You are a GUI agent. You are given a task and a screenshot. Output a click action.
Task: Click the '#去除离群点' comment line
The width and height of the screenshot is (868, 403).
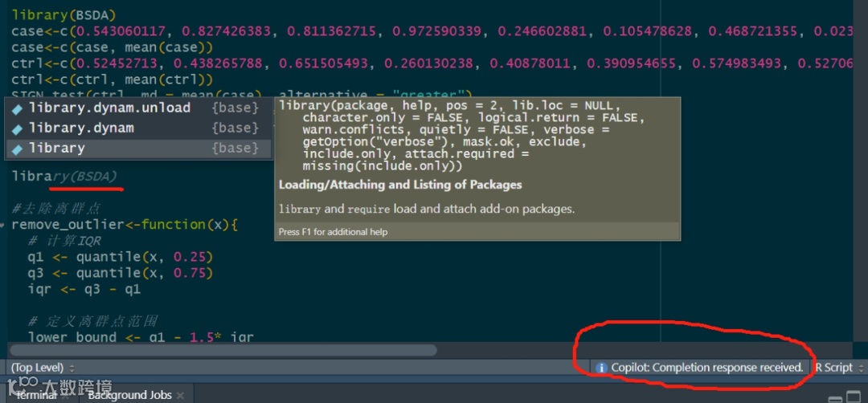[x=56, y=209]
